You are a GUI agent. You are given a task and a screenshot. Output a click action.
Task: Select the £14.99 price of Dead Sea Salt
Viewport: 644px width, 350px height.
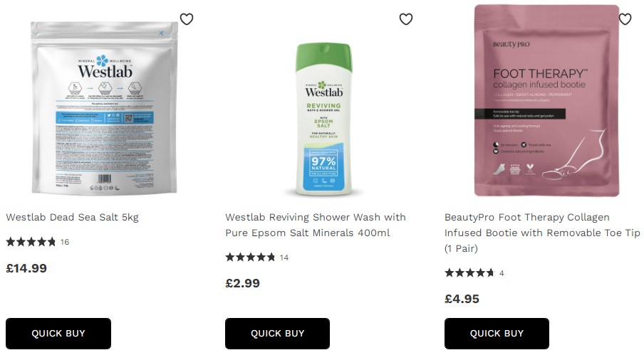(26, 268)
